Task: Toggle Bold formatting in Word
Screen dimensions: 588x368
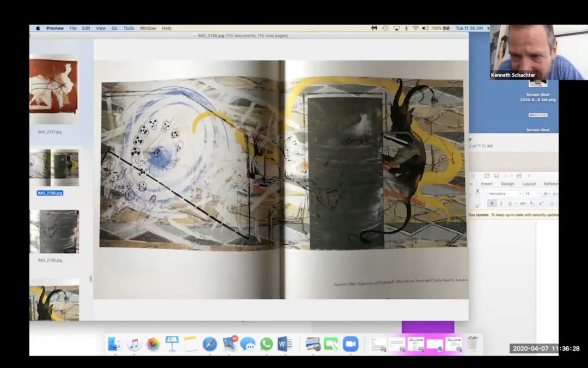Action: [x=492, y=203]
